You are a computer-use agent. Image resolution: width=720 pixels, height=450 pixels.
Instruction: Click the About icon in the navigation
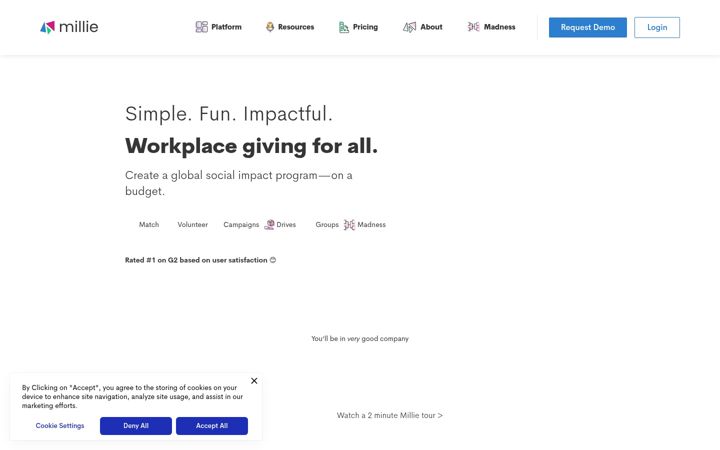click(x=410, y=27)
